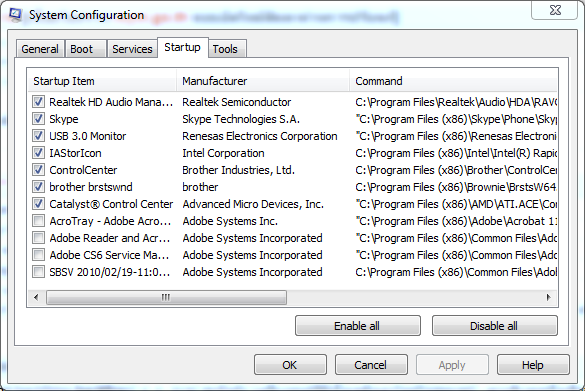
Task: Confirm with the OK button
Action: (x=290, y=365)
